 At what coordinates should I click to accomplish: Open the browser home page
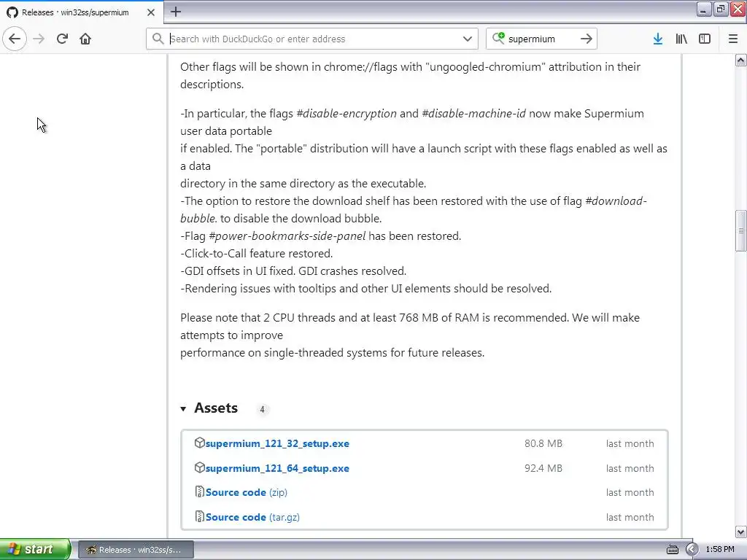coord(85,39)
